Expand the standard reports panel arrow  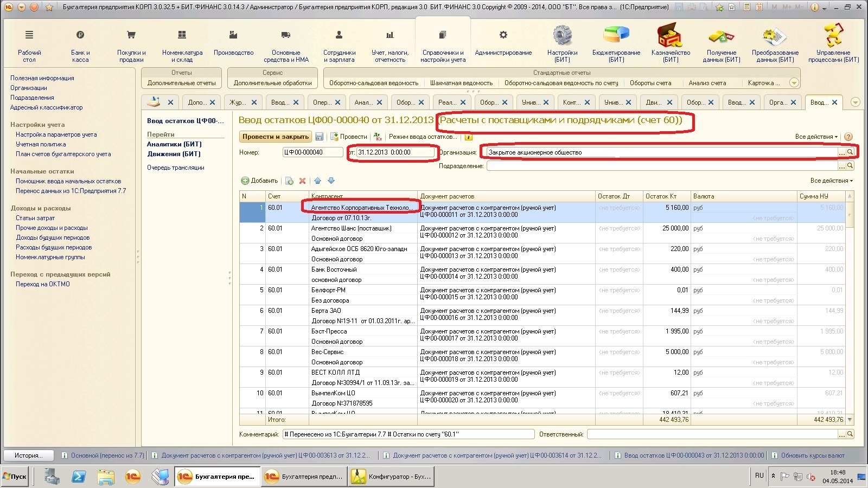794,83
